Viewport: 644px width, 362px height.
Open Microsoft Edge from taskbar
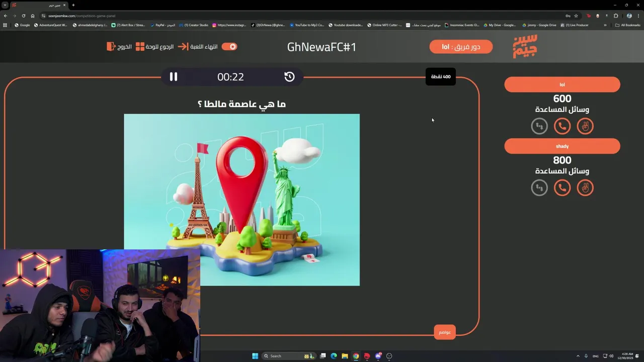coord(334,356)
